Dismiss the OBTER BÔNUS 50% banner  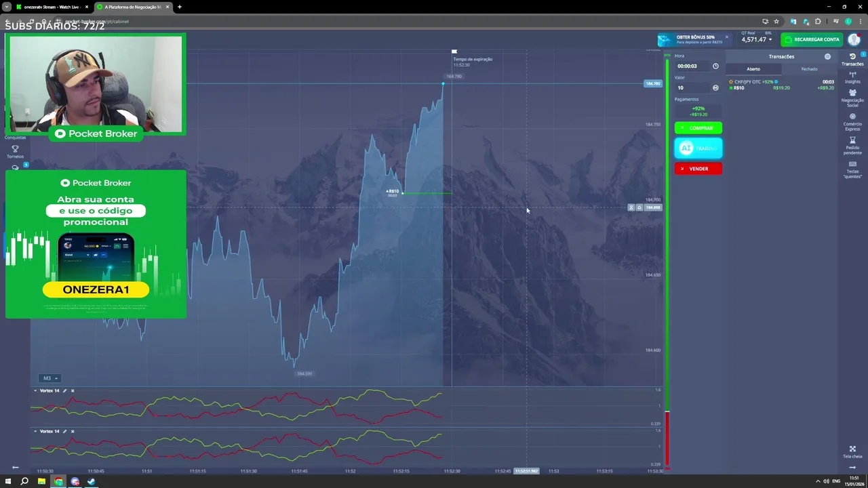pyautogui.click(x=726, y=37)
